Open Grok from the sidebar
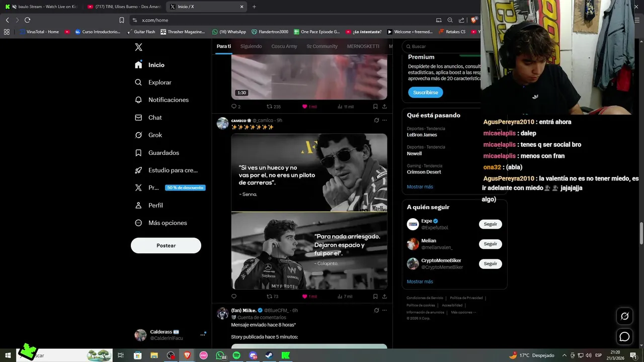The image size is (644, 362). pyautogui.click(x=148, y=135)
